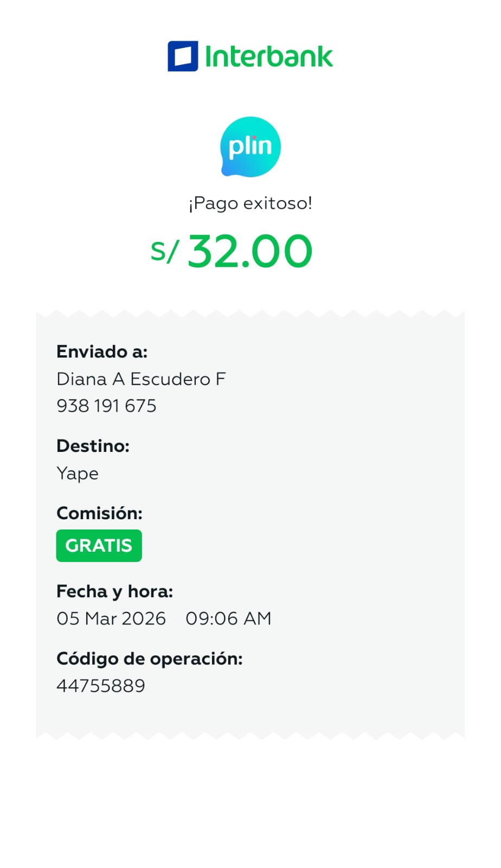Click the zigzag bottom edge of receipt
Viewport: 501px width, 868px height.
(x=251, y=735)
